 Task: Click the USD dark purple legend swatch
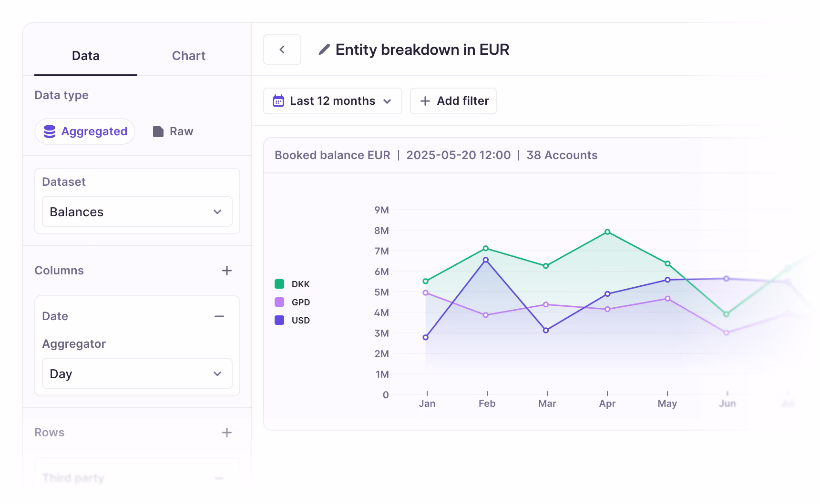279,320
